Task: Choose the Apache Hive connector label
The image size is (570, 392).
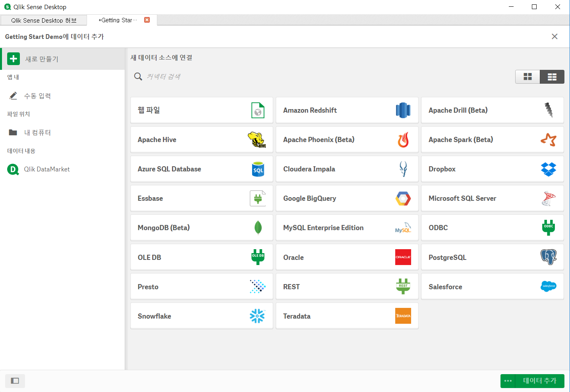Action: (157, 140)
